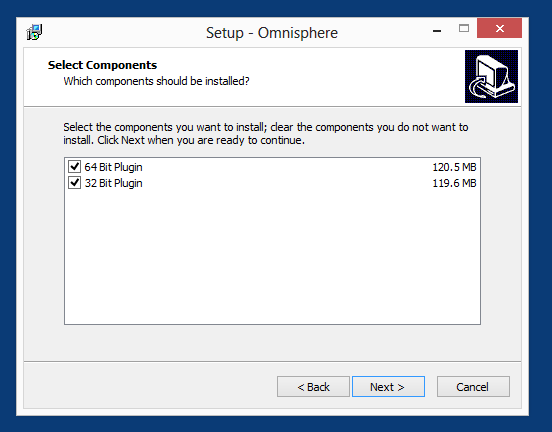
Task: Click the 119.6 MB size value
Action: click(x=454, y=183)
